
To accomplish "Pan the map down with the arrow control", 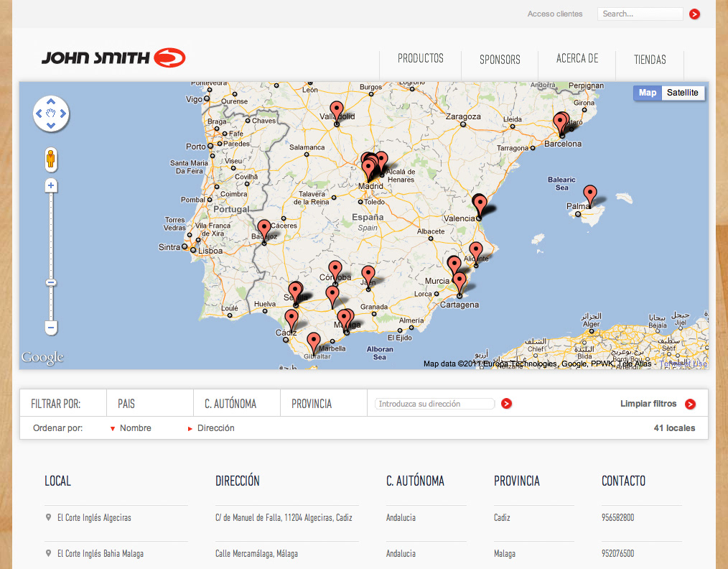I will click(51, 126).
